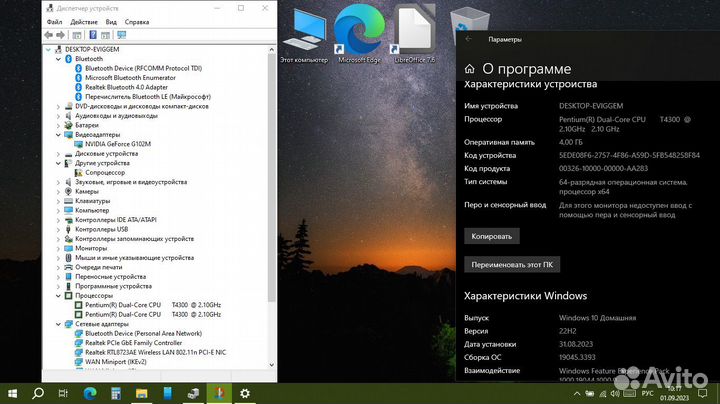This screenshot has width=720, height=404.
Task: Open File Explorer from the taskbar
Action: [x=141, y=393]
